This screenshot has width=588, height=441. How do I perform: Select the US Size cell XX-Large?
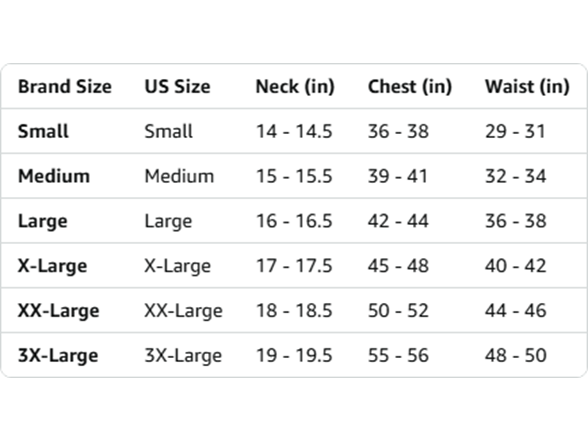(183, 311)
